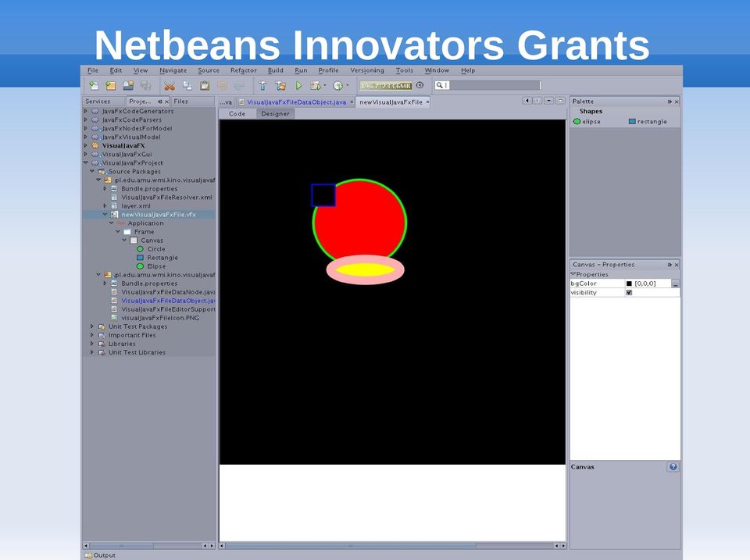Screen dimensions: 750x560
Task: Close the newVisualJavaFxFile editor tab
Action: [427, 102]
